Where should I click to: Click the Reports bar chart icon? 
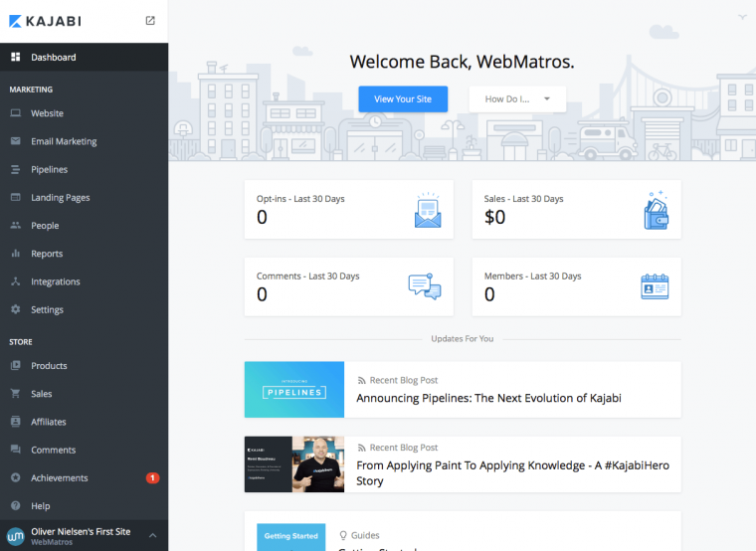16,253
